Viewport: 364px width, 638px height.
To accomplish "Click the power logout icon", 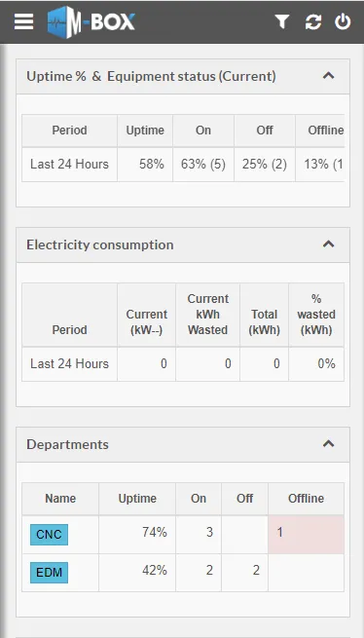I will click(x=343, y=21).
